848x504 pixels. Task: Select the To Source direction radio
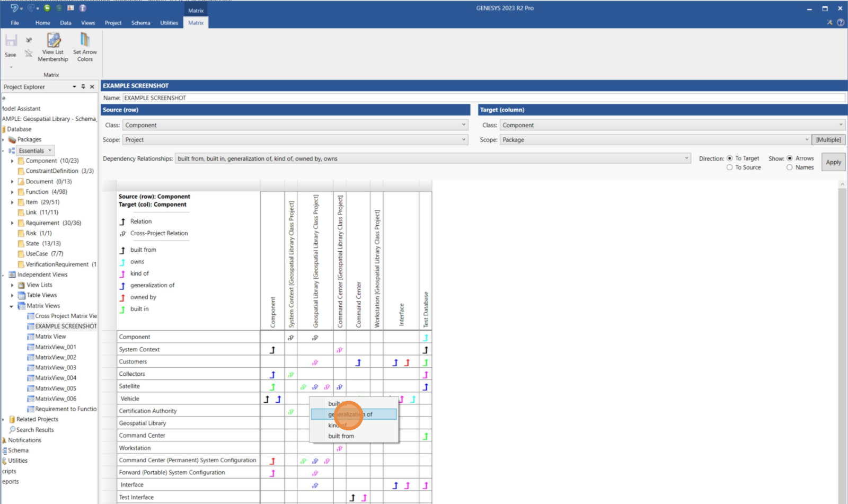[x=730, y=167]
